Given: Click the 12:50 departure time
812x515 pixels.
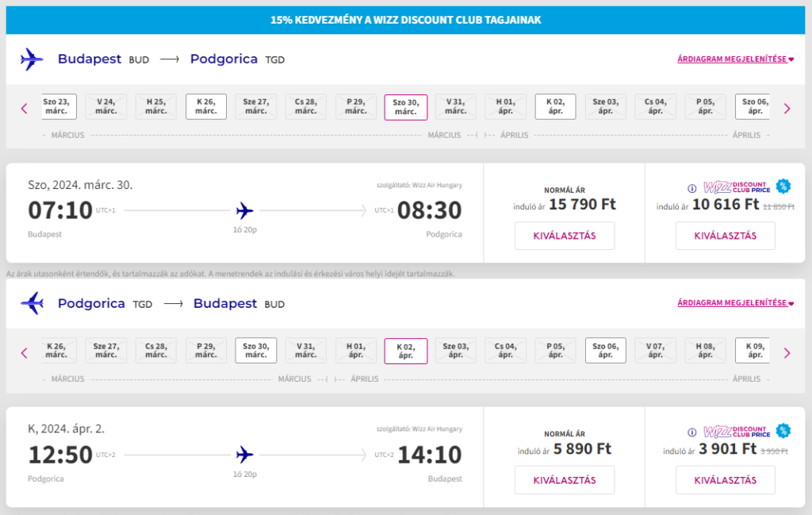Looking at the screenshot, I should point(60,455).
